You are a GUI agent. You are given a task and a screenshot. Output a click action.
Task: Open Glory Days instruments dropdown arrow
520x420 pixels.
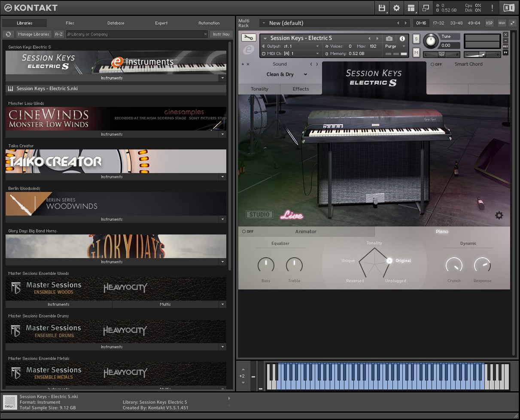222,262
